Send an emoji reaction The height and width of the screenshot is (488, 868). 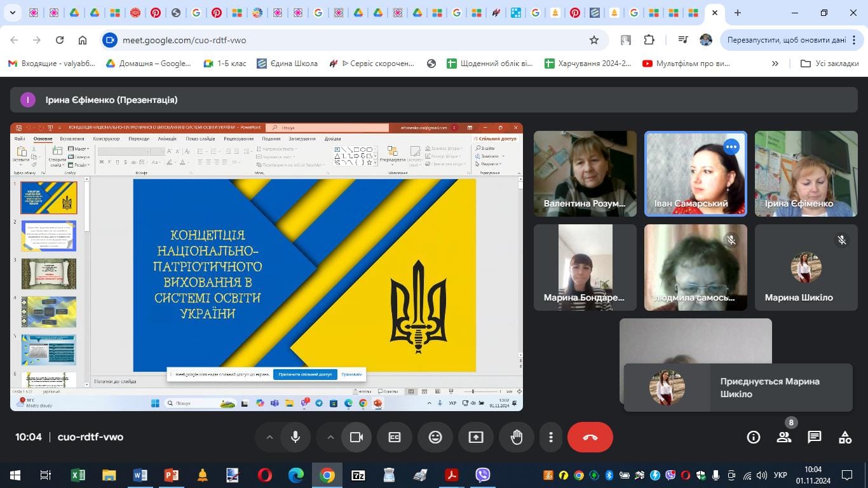point(435,437)
